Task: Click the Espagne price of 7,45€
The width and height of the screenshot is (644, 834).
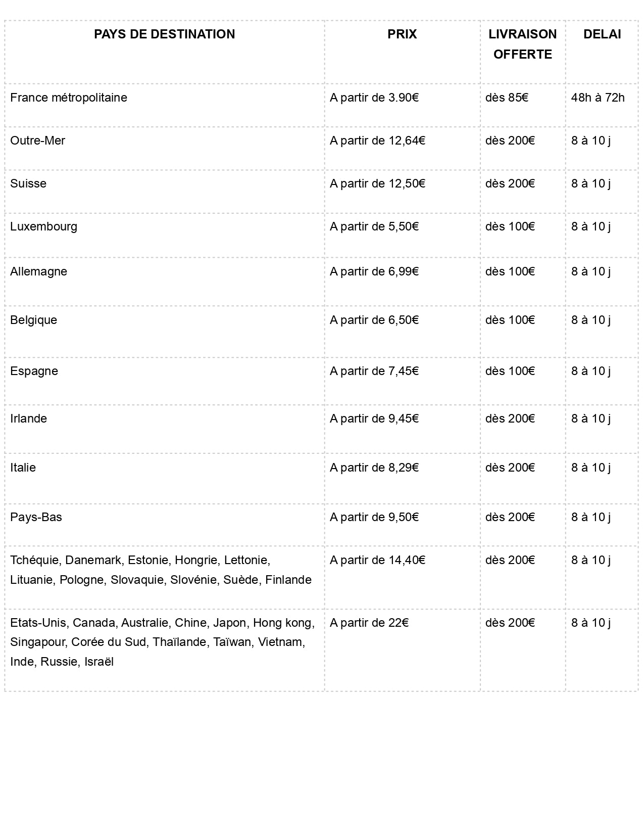Action: pyautogui.click(x=374, y=371)
